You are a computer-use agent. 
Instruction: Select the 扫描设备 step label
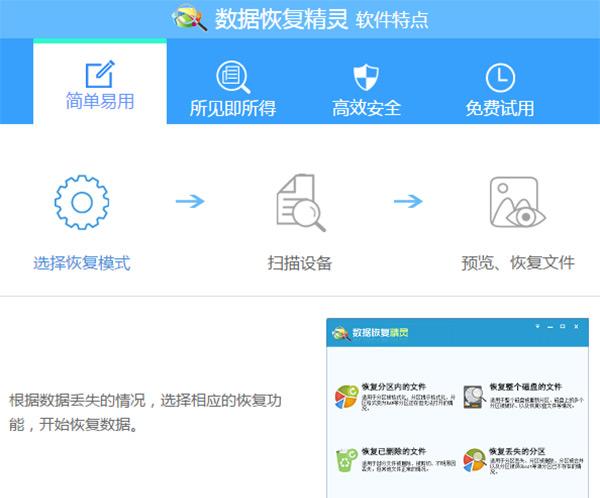point(300,263)
